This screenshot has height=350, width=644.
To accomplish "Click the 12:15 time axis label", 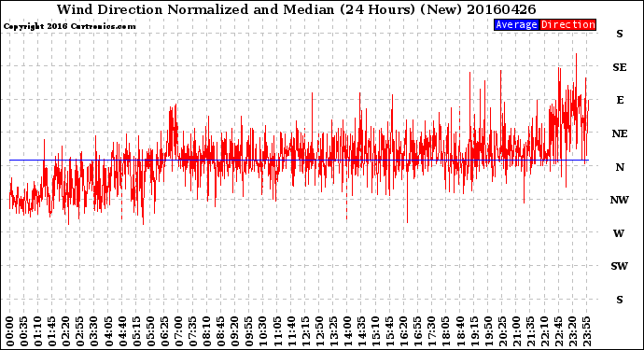I will click(305, 331).
